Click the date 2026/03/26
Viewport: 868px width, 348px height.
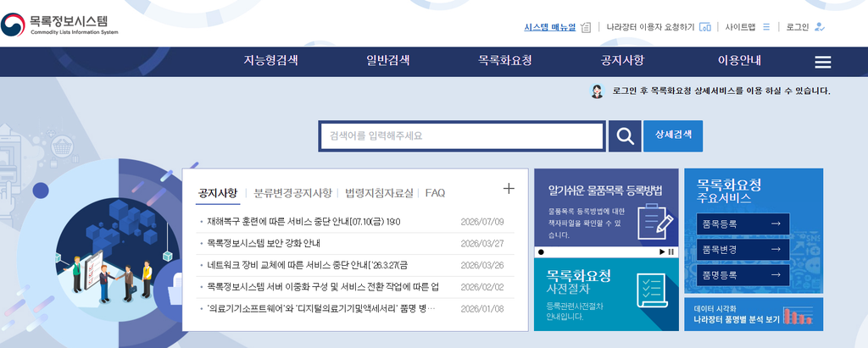click(482, 265)
